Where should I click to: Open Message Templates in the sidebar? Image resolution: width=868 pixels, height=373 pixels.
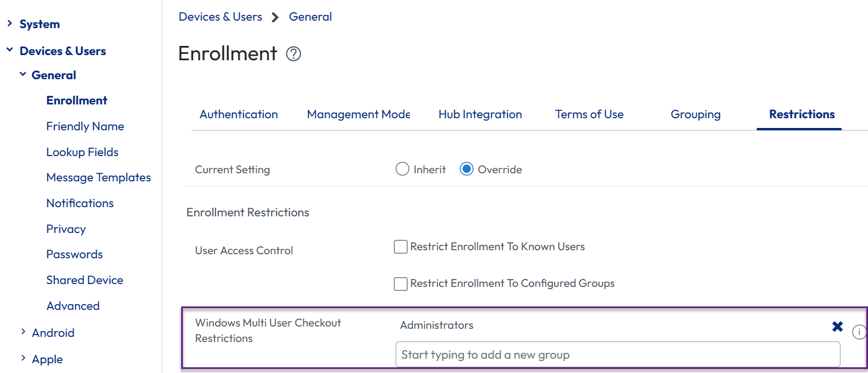click(98, 177)
